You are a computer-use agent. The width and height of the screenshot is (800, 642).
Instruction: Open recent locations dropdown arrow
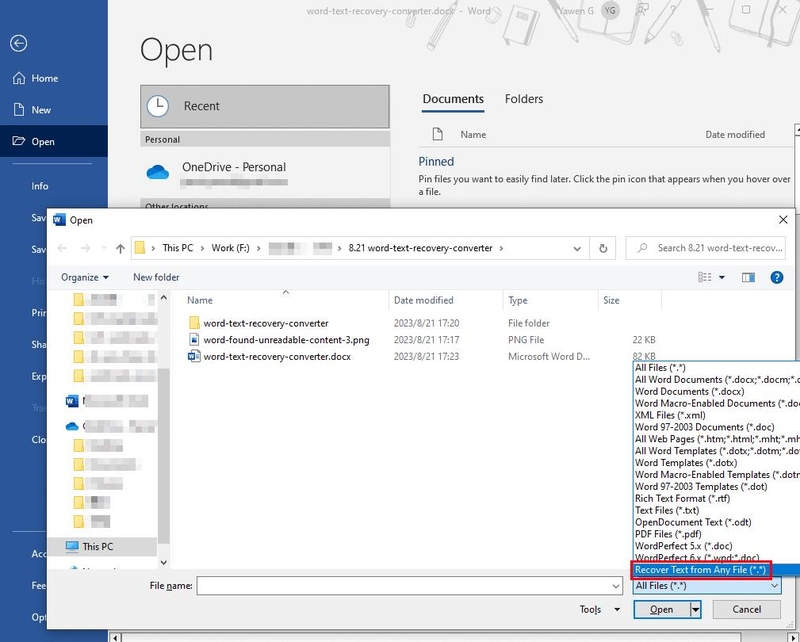pos(104,248)
